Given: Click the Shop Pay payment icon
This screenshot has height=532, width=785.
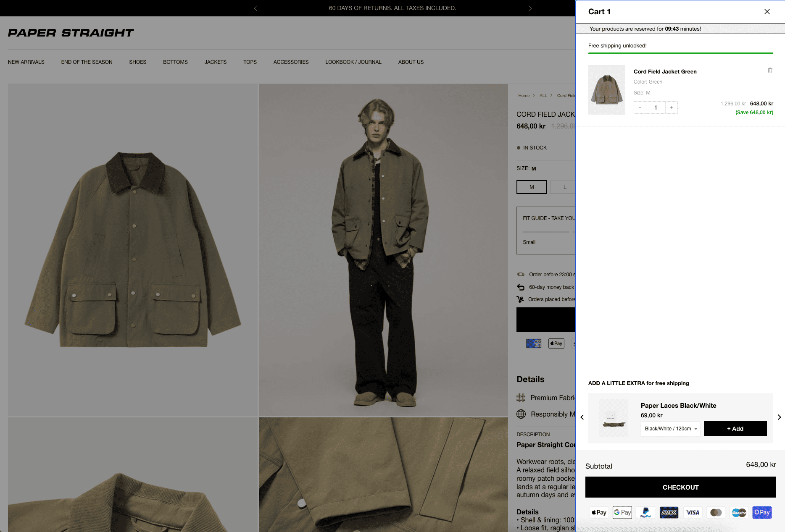Looking at the screenshot, I should [762, 512].
